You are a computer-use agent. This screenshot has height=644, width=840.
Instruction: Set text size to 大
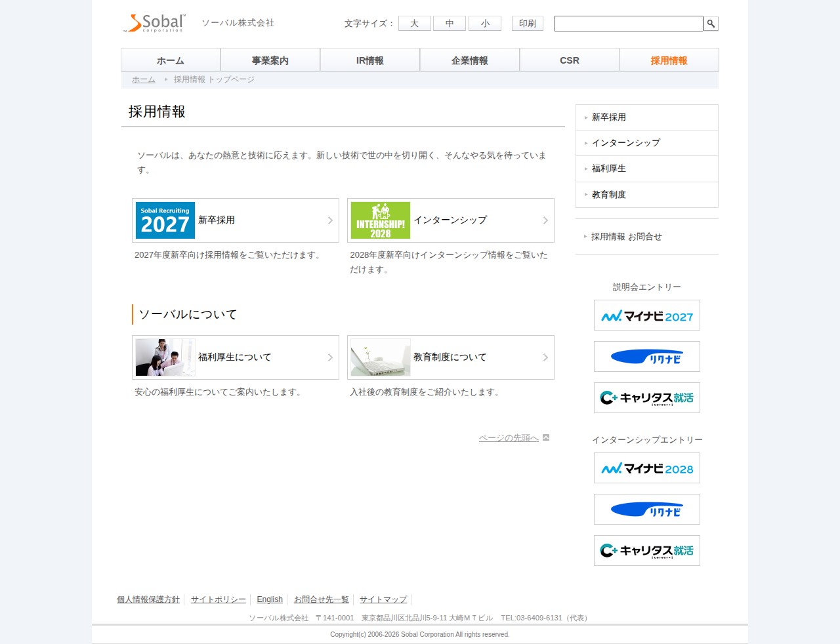click(x=415, y=24)
